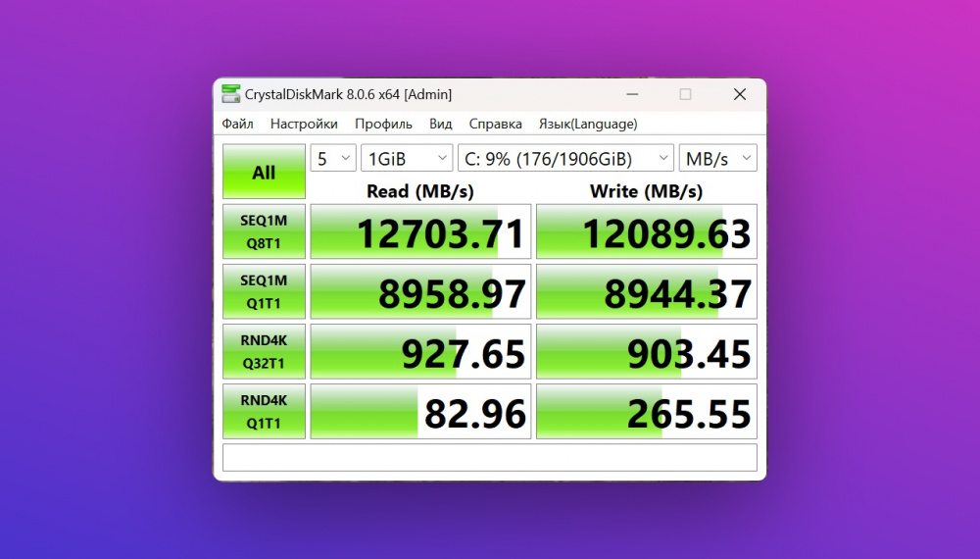Image resolution: width=980 pixels, height=559 pixels.
Task: Expand the 1GiB test size dropdown
Action: [407, 158]
